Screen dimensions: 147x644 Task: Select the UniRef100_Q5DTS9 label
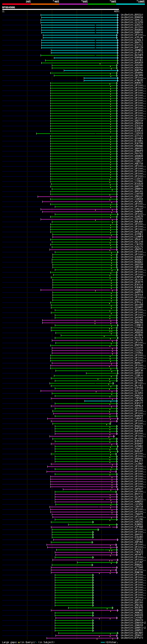pos(132,121)
